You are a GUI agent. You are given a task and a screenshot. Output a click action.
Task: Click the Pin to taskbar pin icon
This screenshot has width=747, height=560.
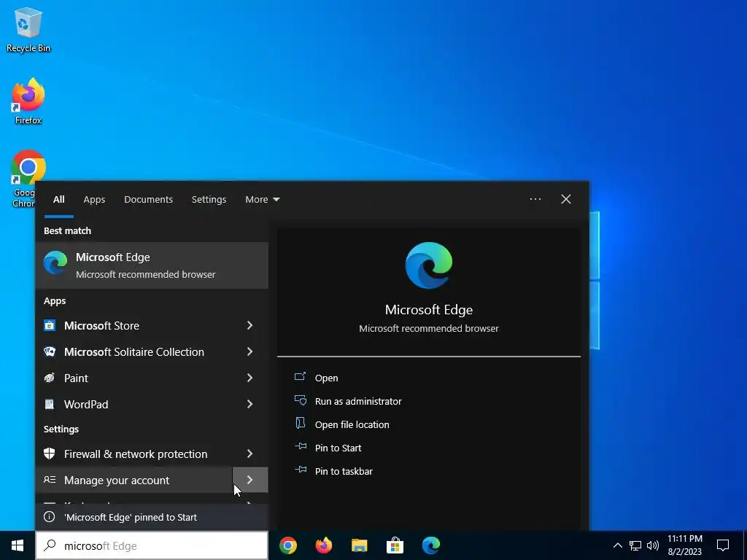[x=300, y=470]
